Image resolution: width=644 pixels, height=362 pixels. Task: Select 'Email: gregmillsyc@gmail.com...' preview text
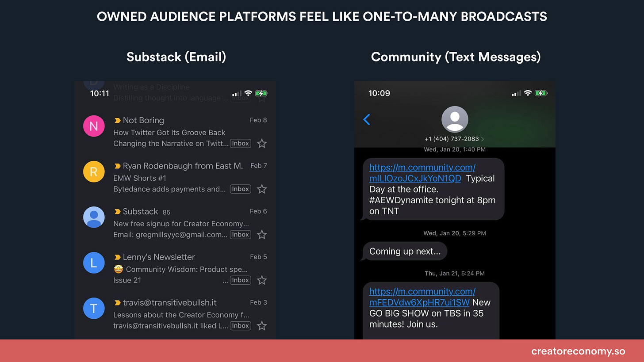pos(170,235)
